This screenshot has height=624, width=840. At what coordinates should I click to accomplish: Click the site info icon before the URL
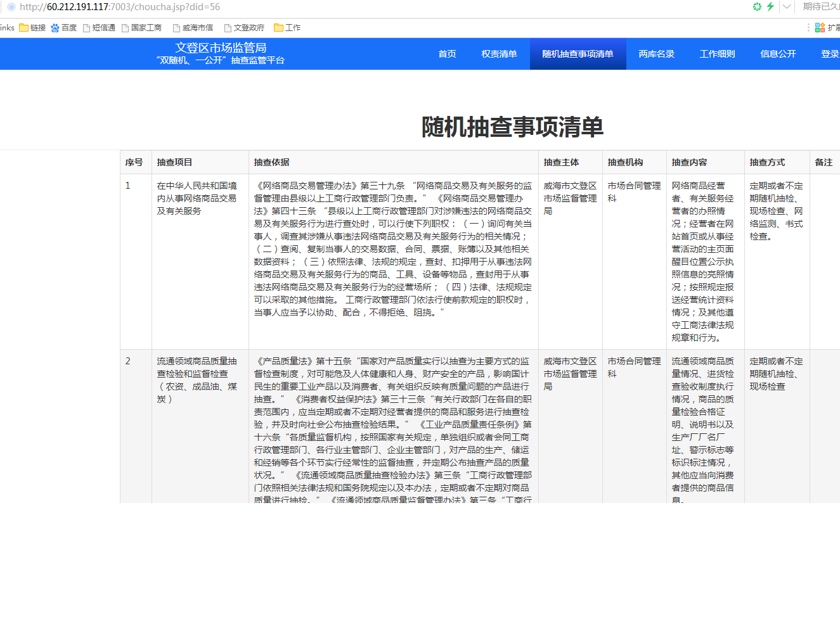(11, 7)
